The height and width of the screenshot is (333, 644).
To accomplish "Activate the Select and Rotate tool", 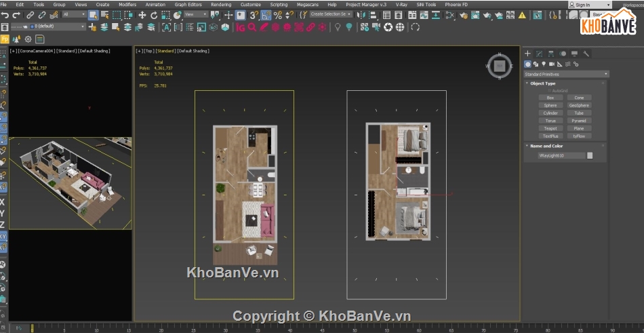I will tap(154, 15).
